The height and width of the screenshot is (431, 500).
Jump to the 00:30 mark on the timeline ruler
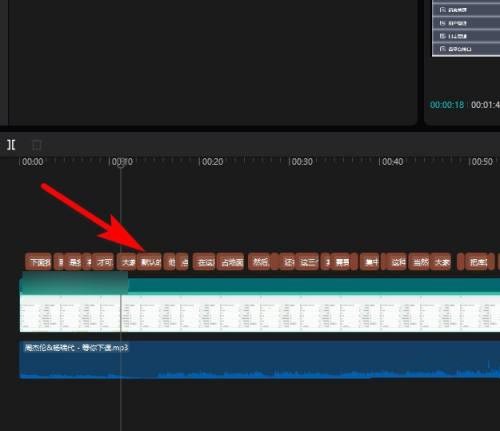tap(302, 162)
